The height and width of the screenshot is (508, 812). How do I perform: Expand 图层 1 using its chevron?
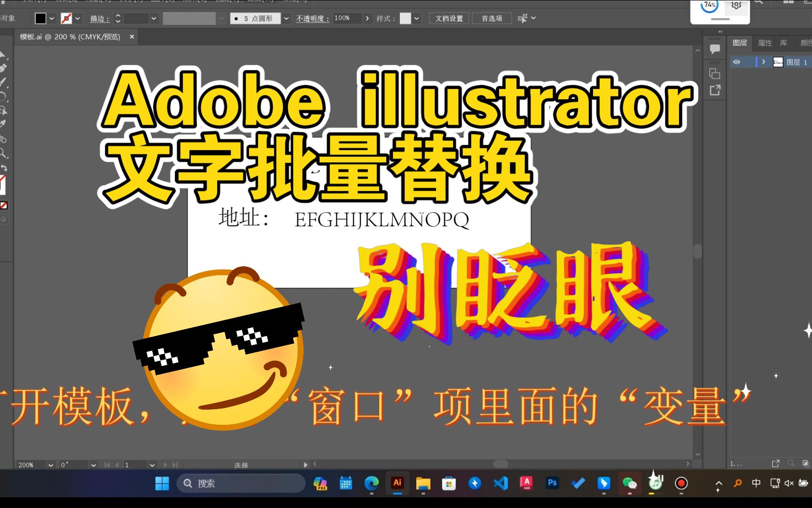click(x=764, y=62)
